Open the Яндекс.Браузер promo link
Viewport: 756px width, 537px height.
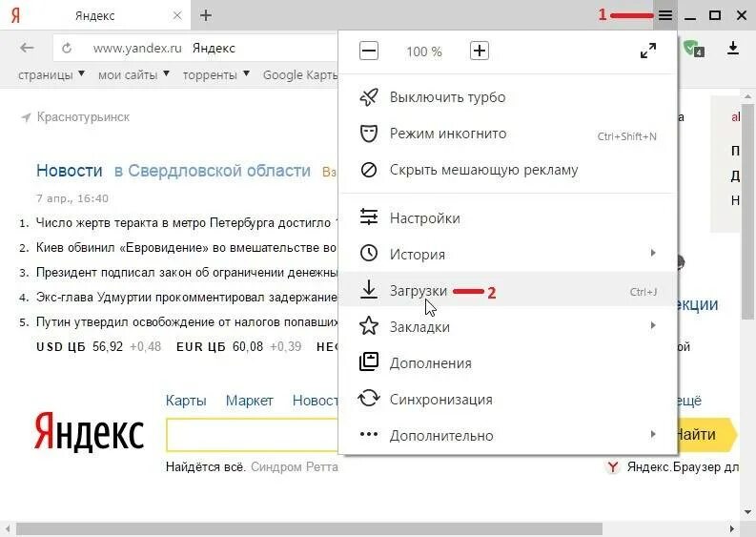683,467
